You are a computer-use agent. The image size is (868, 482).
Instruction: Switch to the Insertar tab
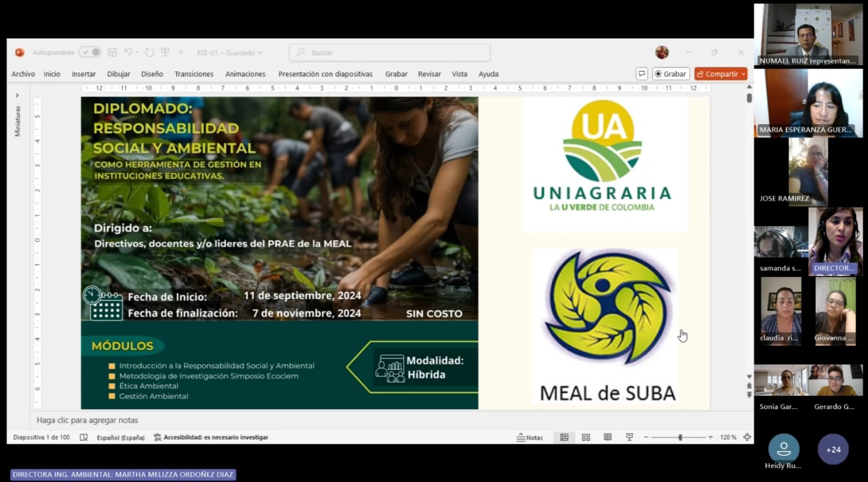[x=84, y=74]
